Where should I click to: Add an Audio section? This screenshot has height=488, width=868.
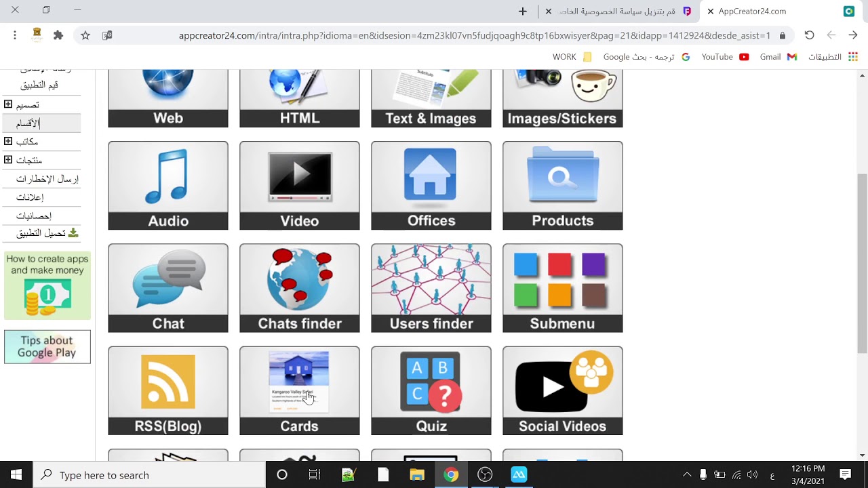pyautogui.click(x=168, y=186)
